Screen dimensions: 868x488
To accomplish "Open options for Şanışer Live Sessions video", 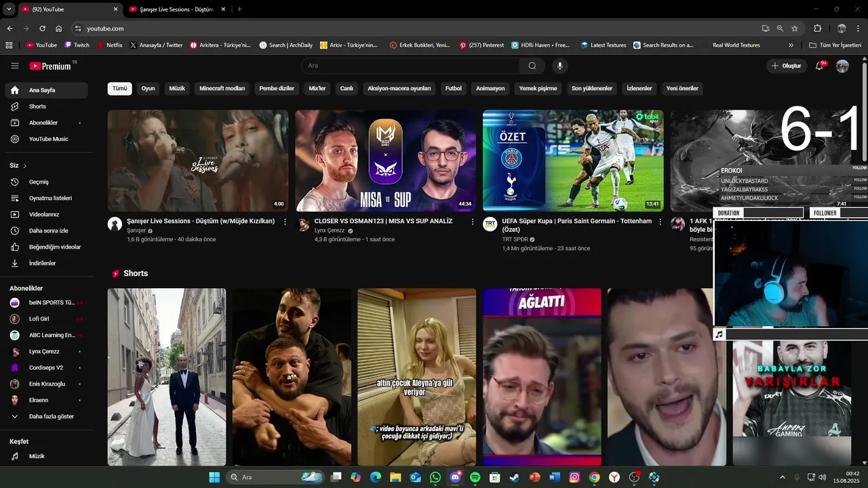I will coord(285,222).
